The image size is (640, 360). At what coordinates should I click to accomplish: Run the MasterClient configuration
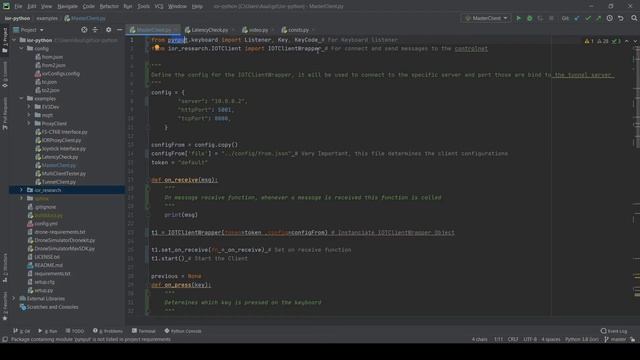518,18
